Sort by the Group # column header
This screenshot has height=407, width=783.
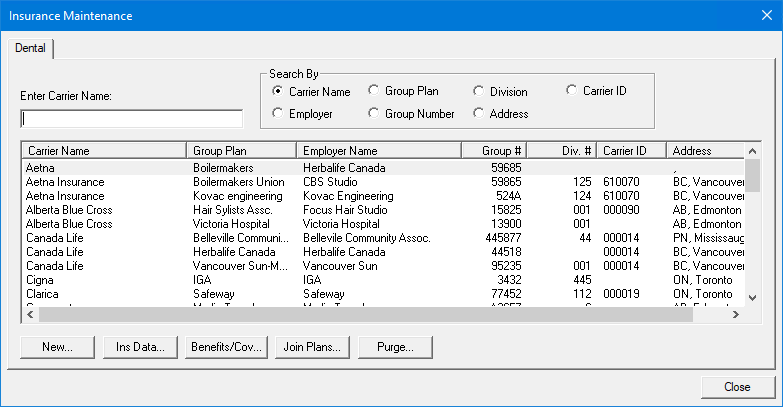[x=494, y=150]
